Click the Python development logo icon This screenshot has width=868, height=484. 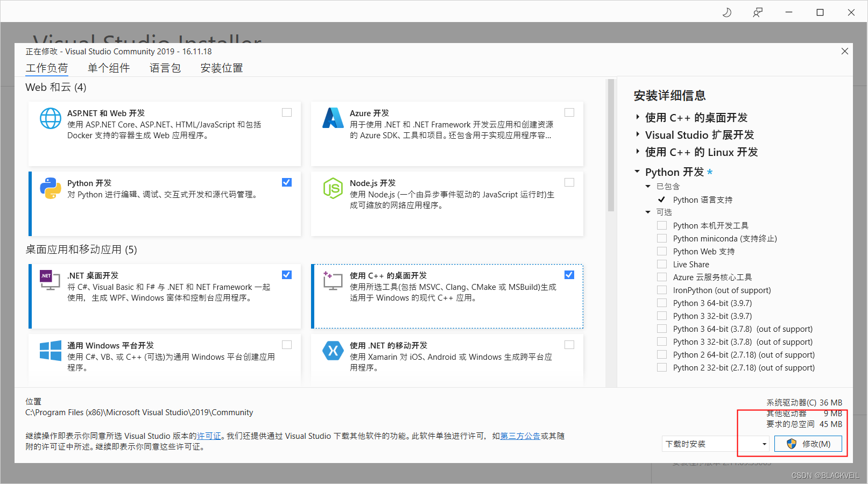coord(51,188)
